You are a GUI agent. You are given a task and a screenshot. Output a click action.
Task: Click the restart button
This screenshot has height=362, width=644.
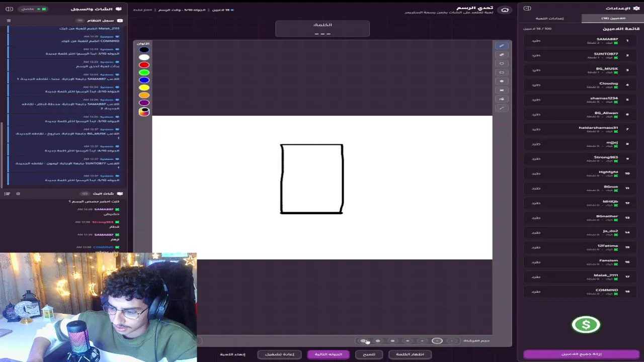pyautogui.click(x=280, y=354)
